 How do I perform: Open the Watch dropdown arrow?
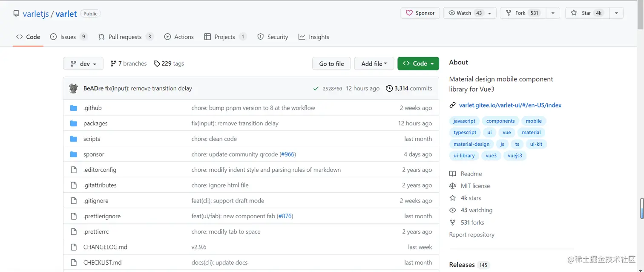point(490,13)
